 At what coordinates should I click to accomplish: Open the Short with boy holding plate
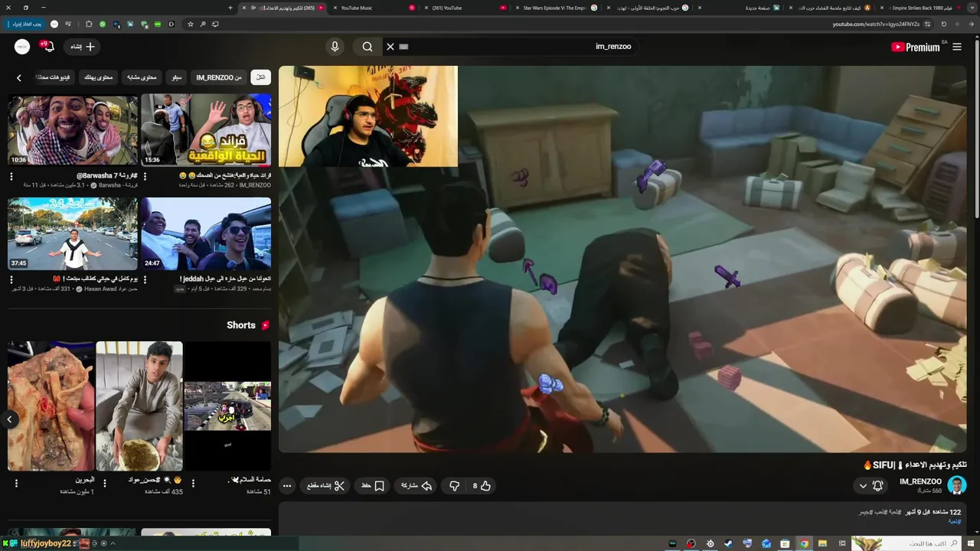tap(139, 406)
